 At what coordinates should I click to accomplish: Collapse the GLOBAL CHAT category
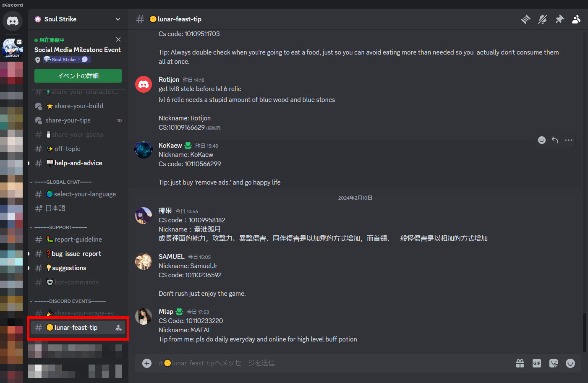click(60, 182)
